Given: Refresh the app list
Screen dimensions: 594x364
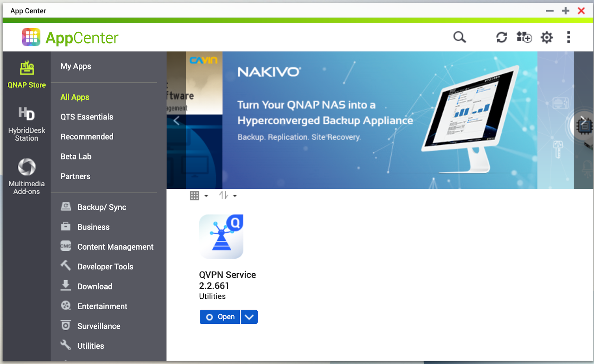Looking at the screenshot, I should coord(502,37).
